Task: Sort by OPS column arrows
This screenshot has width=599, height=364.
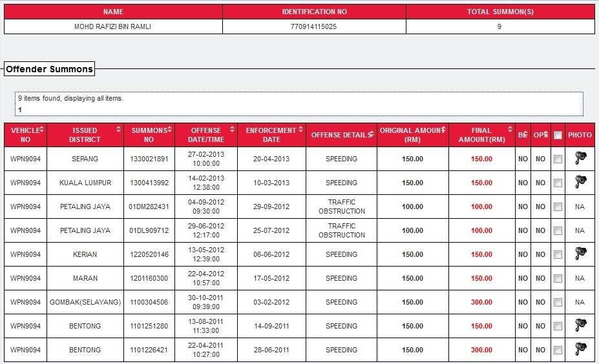Action: click(545, 134)
